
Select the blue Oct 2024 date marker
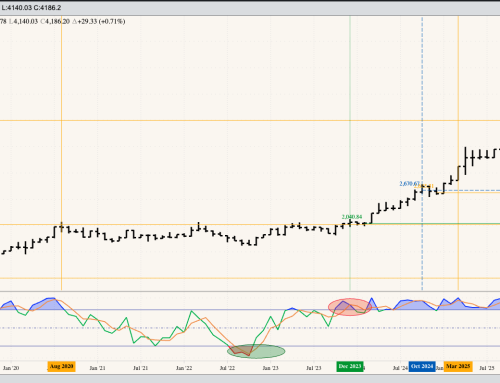point(422,366)
